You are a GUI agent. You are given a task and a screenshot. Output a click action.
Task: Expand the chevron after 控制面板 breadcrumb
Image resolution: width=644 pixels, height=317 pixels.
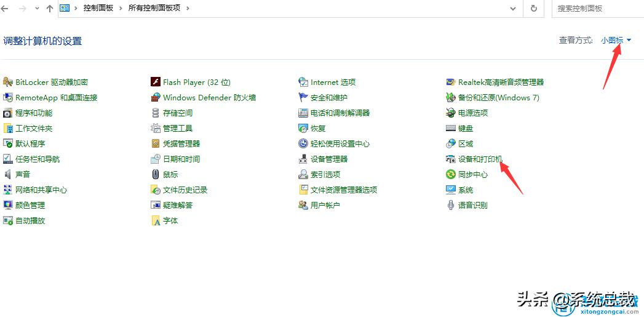pos(121,8)
